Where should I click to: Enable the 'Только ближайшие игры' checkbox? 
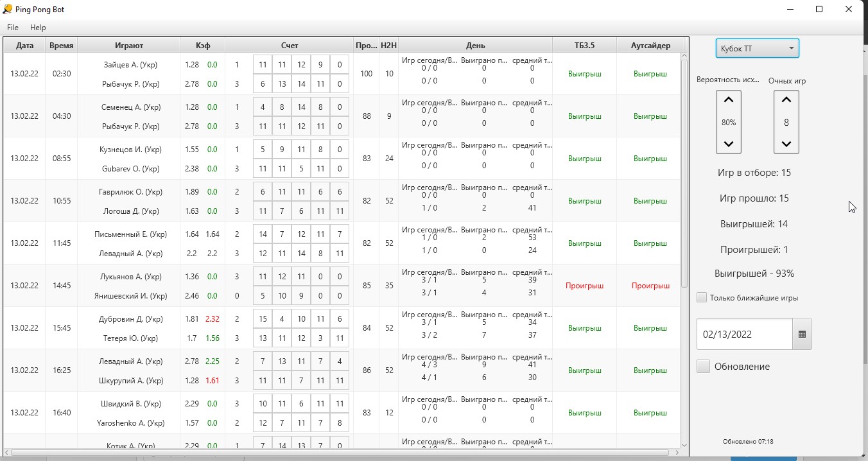pyautogui.click(x=702, y=298)
